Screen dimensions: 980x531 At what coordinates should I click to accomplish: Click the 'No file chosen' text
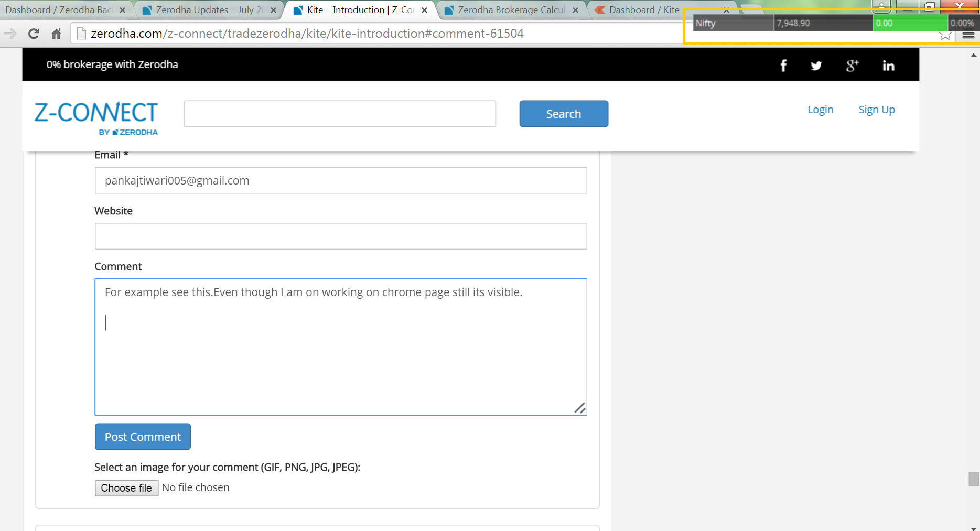pos(196,487)
